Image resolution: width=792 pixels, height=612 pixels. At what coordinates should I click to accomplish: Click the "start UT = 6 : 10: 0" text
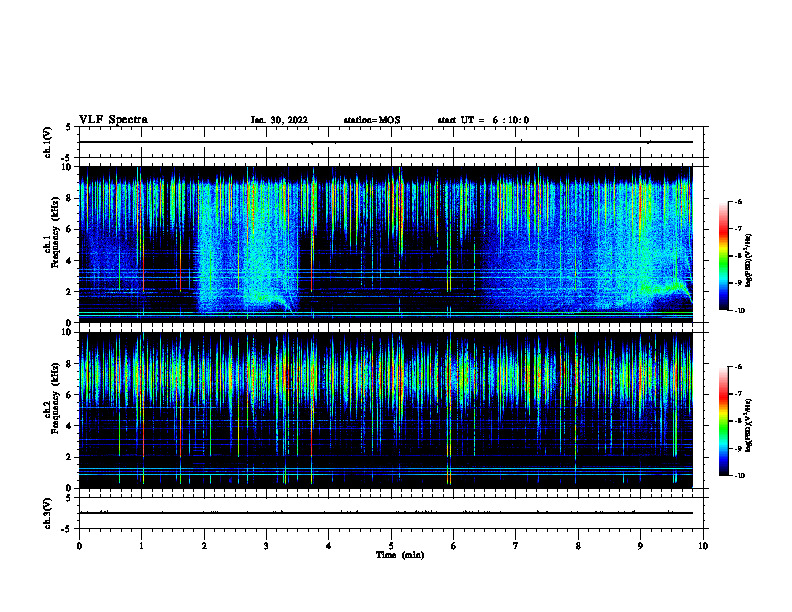[483, 120]
